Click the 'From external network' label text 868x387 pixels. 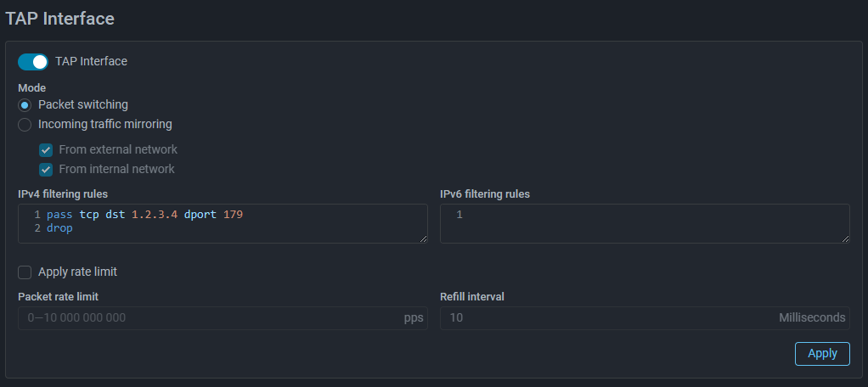118,150
